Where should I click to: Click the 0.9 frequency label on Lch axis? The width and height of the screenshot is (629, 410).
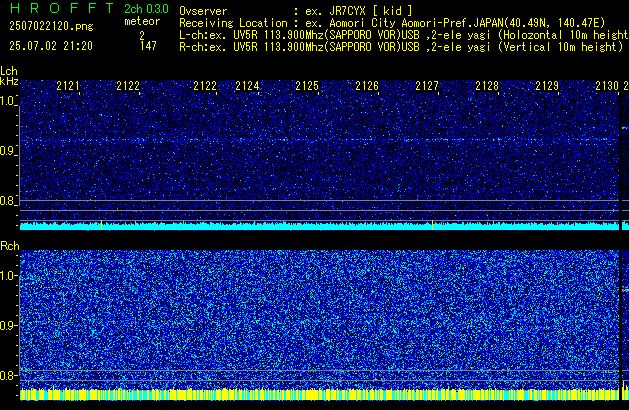pos(7,151)
